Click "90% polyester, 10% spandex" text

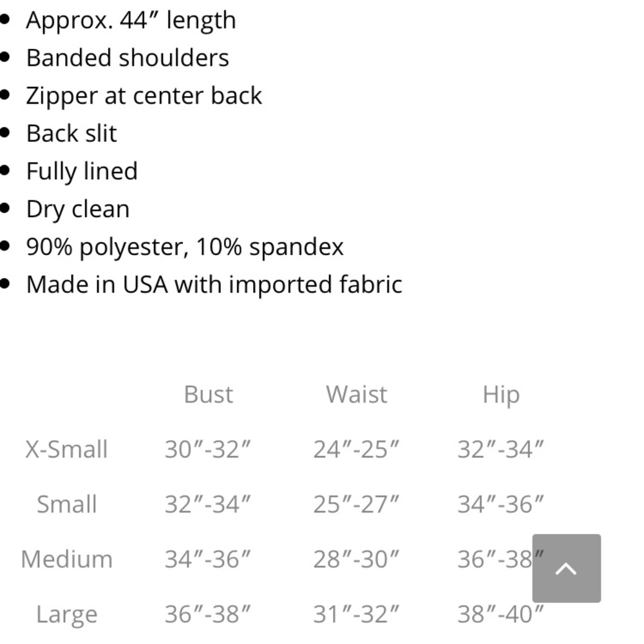pos(185,247)
